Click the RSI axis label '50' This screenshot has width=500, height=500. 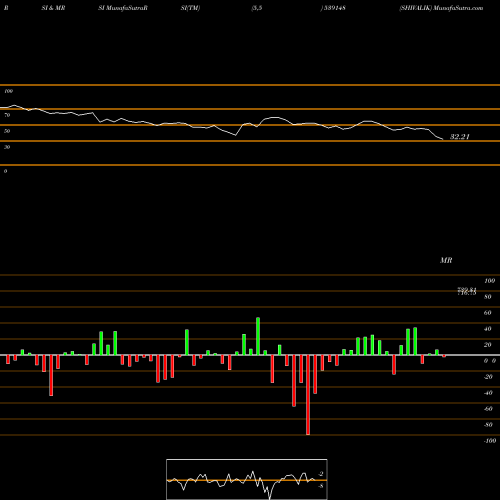coord(7,131)
